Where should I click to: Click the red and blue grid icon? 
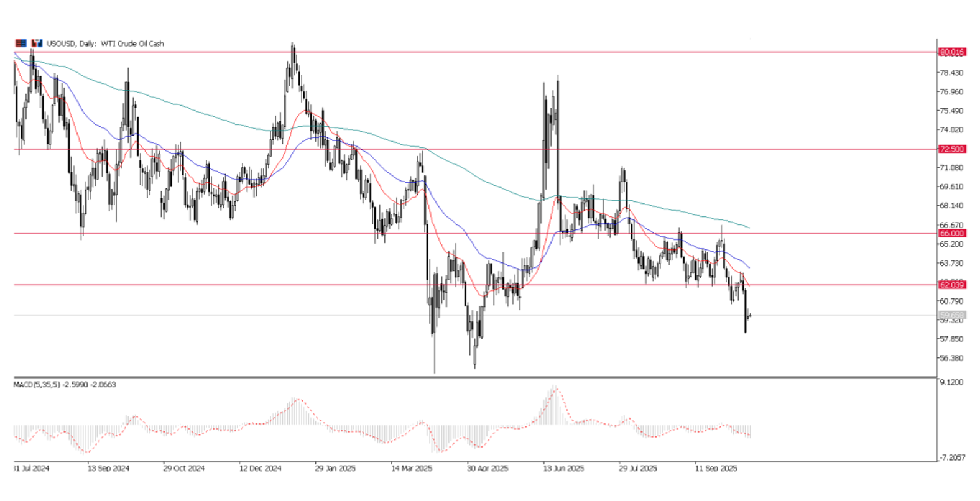[21, 44]
